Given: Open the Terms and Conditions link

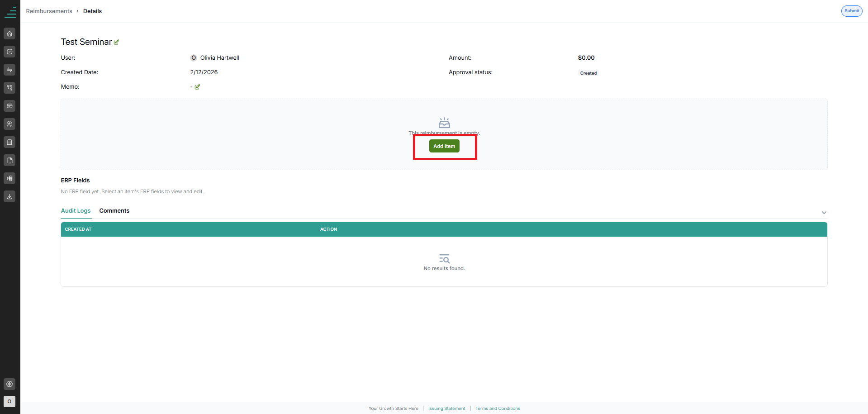Looking at the screenshot, I should (498, 409).
